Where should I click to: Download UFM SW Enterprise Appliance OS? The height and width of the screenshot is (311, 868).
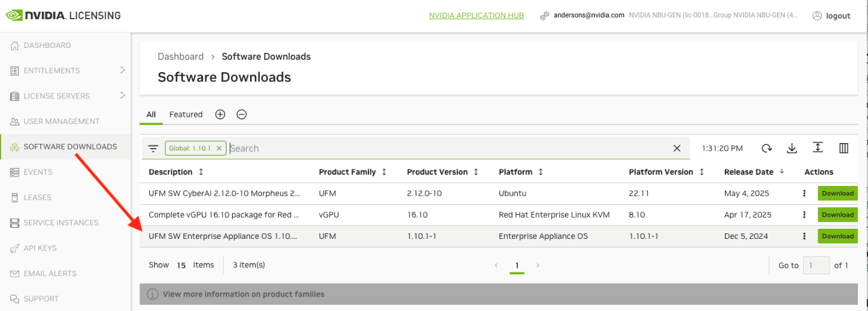click(837, 236)
